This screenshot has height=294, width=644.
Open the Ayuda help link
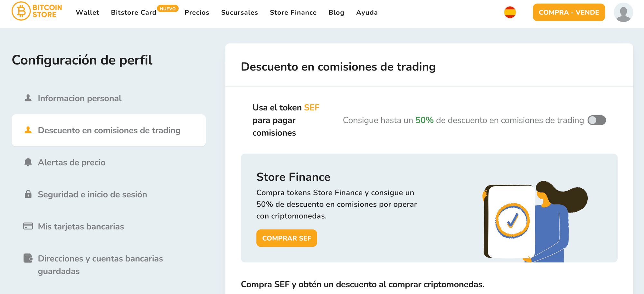coord(367,13)
